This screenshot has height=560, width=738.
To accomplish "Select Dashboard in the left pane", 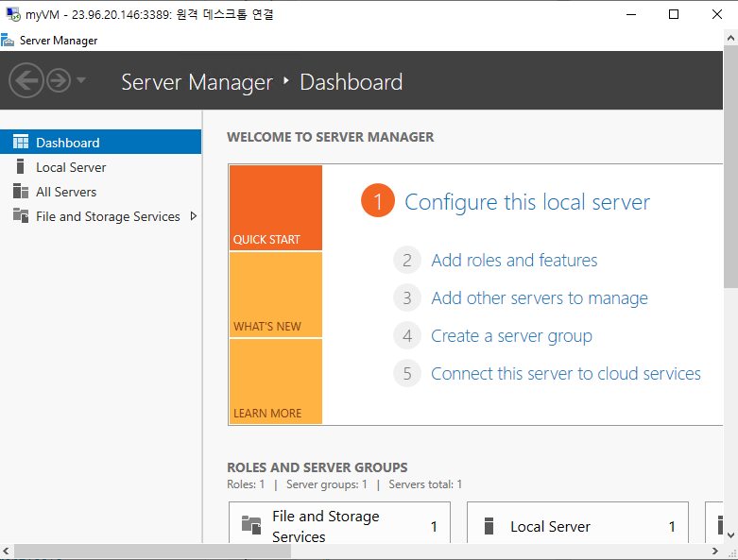I will coord(101,142).
